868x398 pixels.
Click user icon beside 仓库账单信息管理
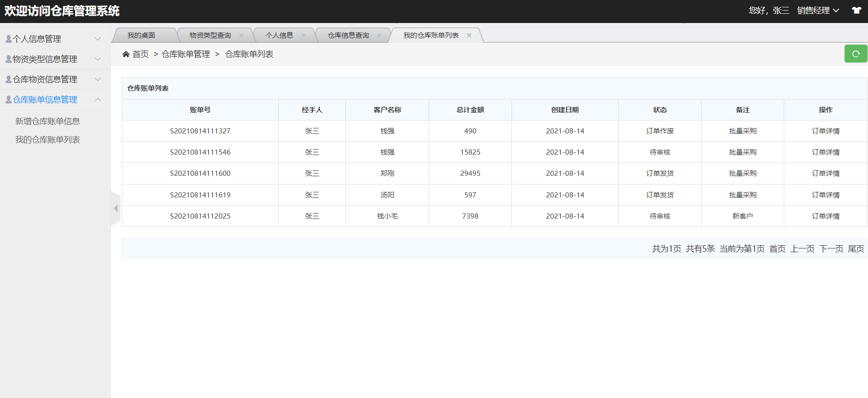coord(8,100)
